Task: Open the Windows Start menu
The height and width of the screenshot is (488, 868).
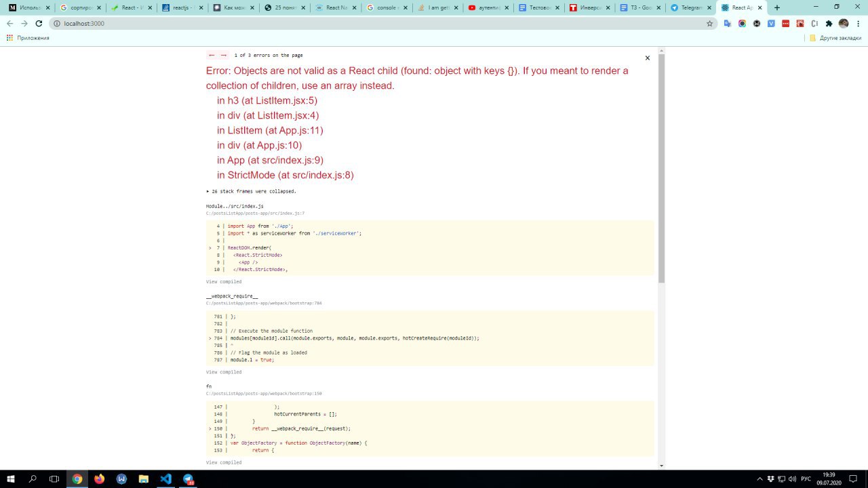Action: tap(11, 479)
